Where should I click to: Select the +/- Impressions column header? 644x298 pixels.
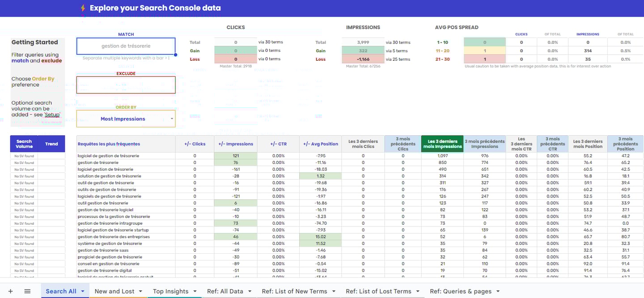click(236, 144)
